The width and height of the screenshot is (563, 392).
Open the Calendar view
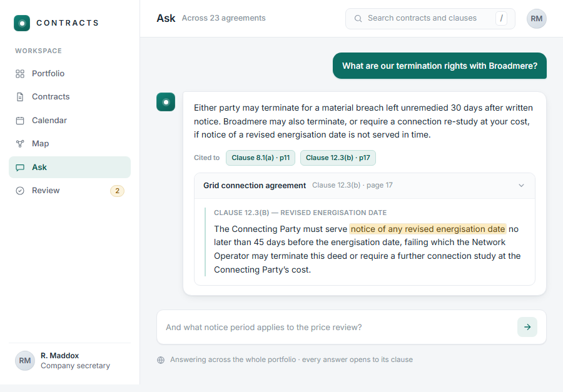click(x=69, y=121)
